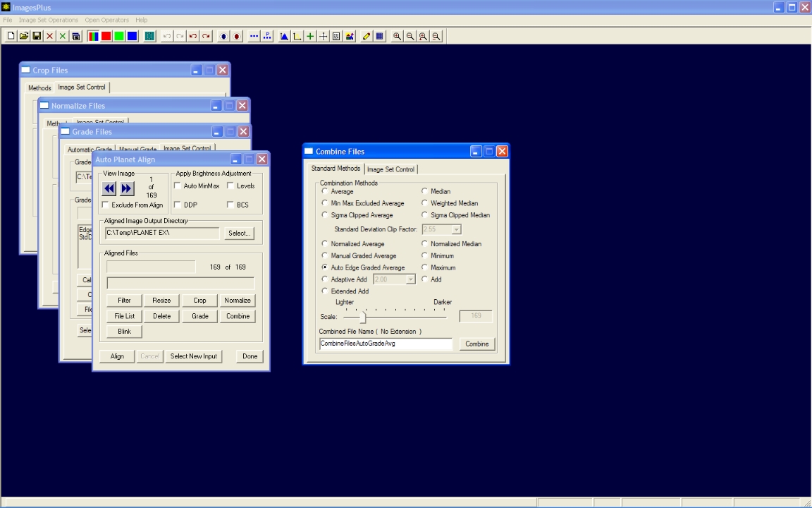Open a file with the folder icon
The width and height of the screenshot is (812, 508).
click(x=24, y=36)
